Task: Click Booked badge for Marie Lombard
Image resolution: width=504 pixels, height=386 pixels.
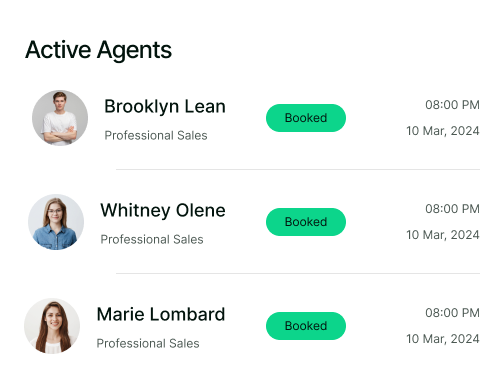Action: coord(306,326)
